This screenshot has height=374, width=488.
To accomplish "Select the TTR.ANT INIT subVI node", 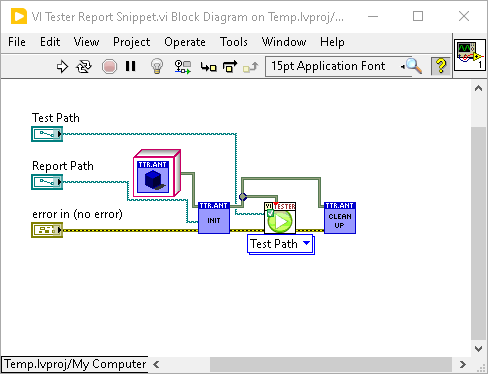I will coord(214,218).
